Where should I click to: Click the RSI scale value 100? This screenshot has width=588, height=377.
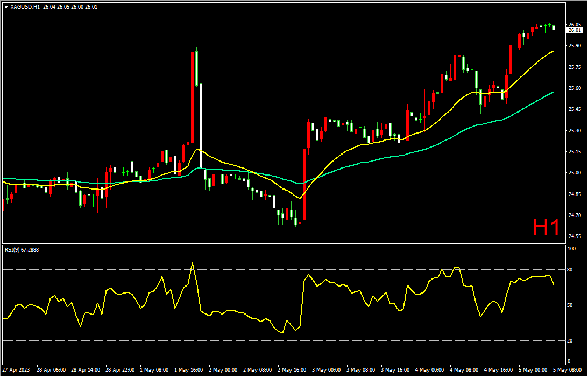pyautogui.click(x=572, y=249)
